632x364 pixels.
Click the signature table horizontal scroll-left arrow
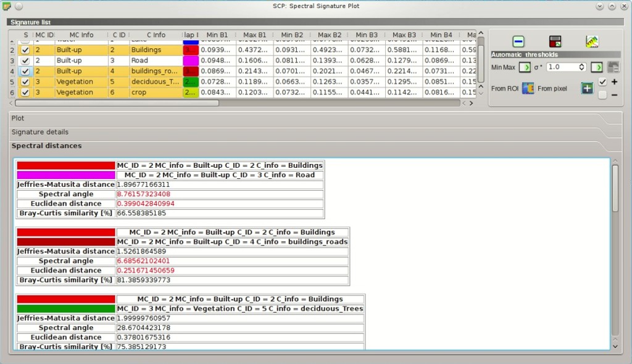(x=11, y=103)
